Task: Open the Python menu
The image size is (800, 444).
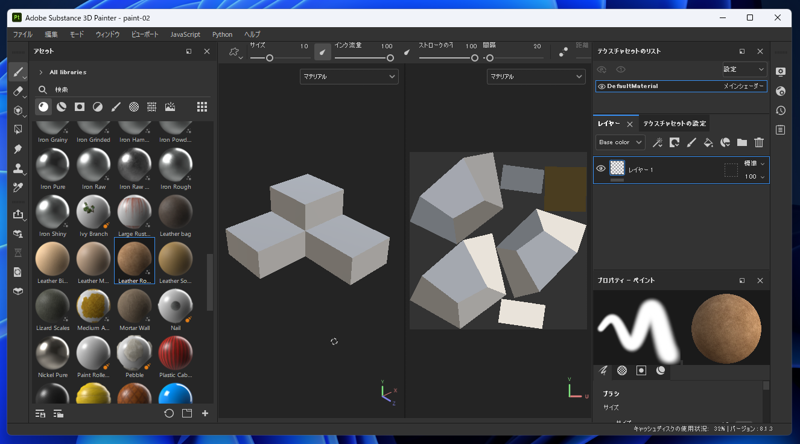Action: [x=222, y=34]
